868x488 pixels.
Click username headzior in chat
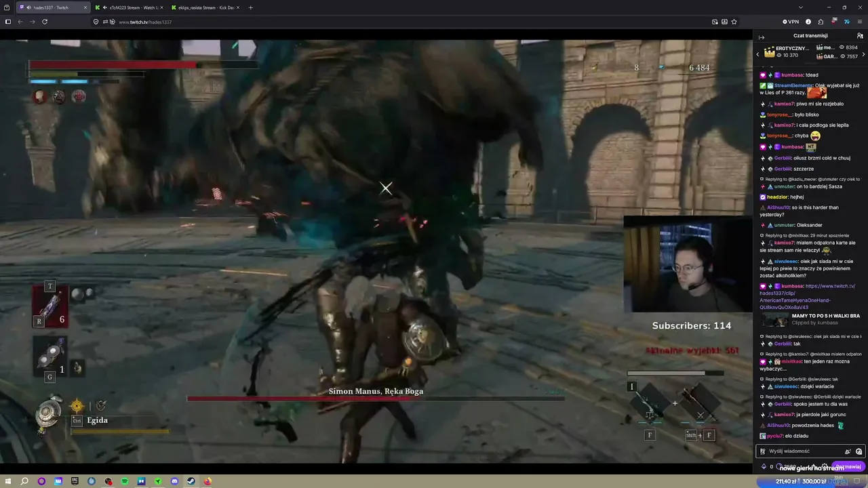click(x=777, y=197)
